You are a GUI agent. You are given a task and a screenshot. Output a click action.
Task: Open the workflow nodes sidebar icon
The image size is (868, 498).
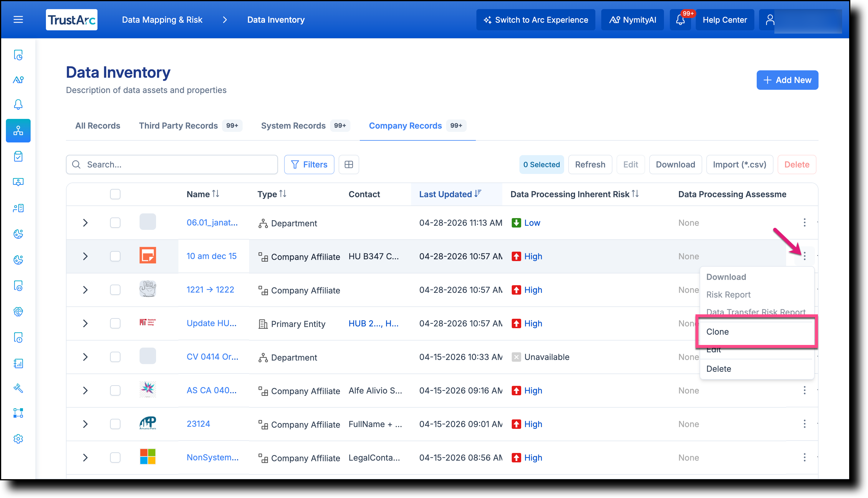tap(18, 413)
